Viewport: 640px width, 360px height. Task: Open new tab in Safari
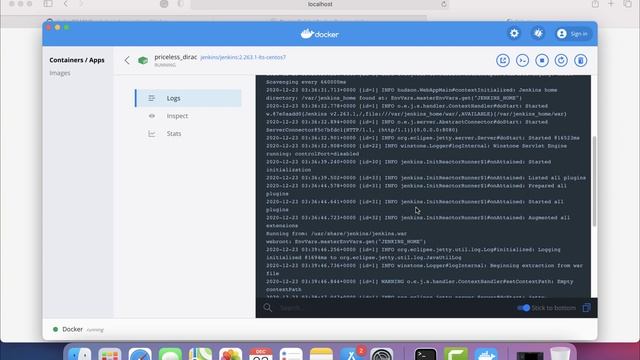pos(611,4)
